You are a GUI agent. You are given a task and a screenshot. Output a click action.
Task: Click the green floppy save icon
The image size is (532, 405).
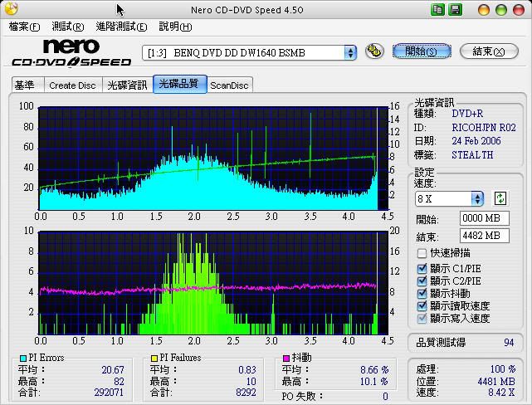coord(456,9)
